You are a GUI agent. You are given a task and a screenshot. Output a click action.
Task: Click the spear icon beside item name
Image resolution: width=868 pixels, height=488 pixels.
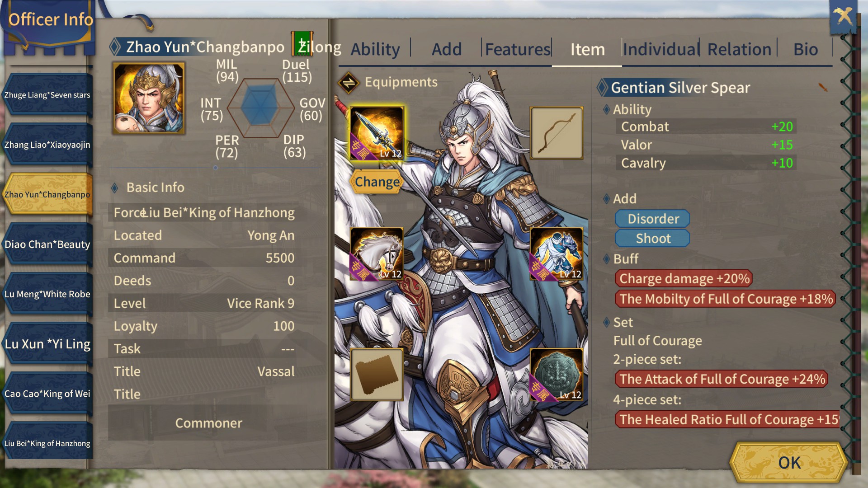click(x=823, y=87)
